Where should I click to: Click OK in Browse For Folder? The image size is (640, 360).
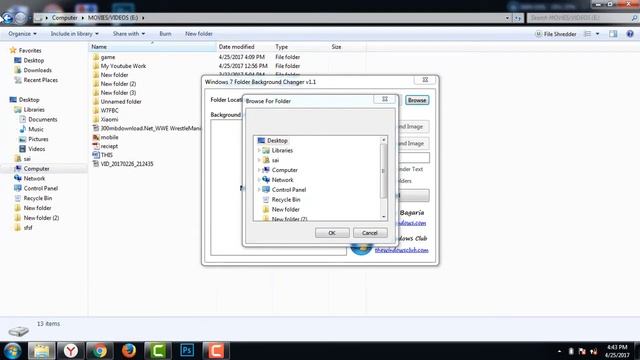tap(332, 233)
